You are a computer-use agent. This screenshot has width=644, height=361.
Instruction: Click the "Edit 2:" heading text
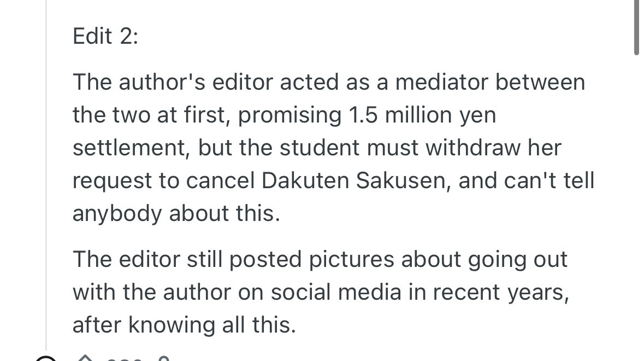coord(105,37)
